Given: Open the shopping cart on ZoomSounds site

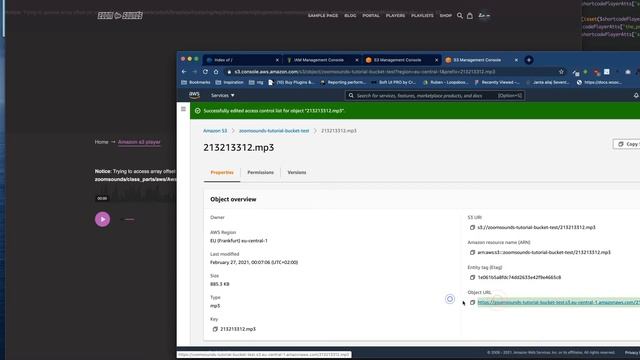Looking at the screenshot, I should [x=470, y=16].
